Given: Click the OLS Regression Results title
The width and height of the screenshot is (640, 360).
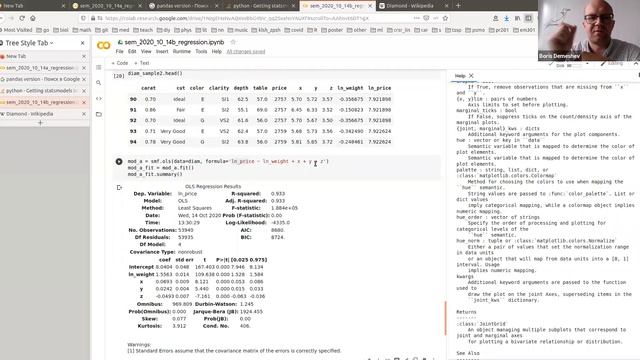Looking at the screenshot, I should [213, 187].
